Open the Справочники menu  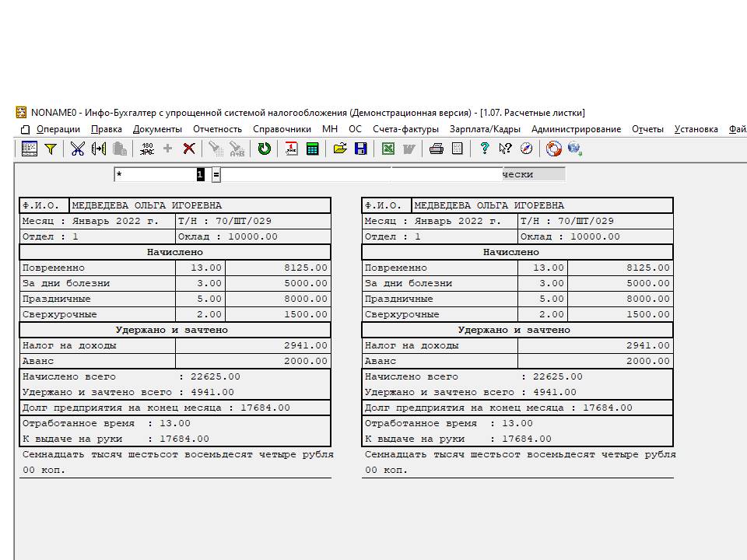282,129
